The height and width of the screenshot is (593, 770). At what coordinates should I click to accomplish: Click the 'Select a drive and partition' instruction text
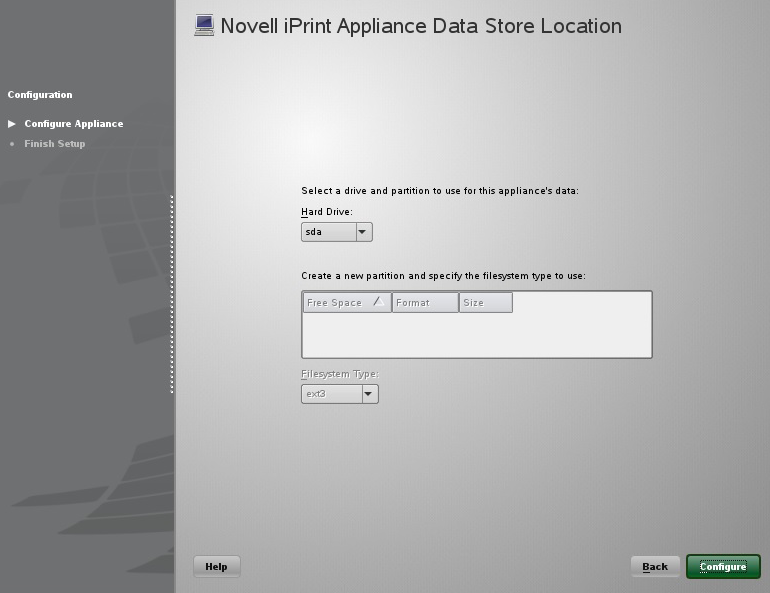pos(440,190)
